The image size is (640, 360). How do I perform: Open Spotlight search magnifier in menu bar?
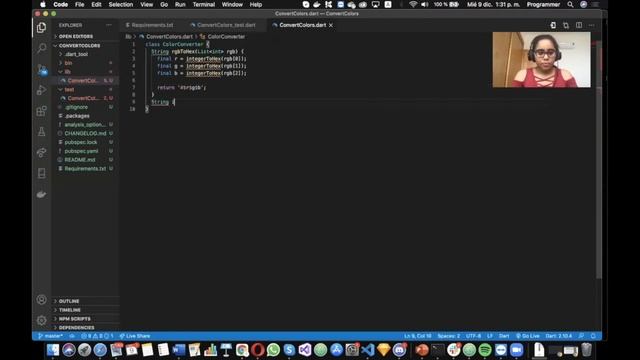click(570, 4)
